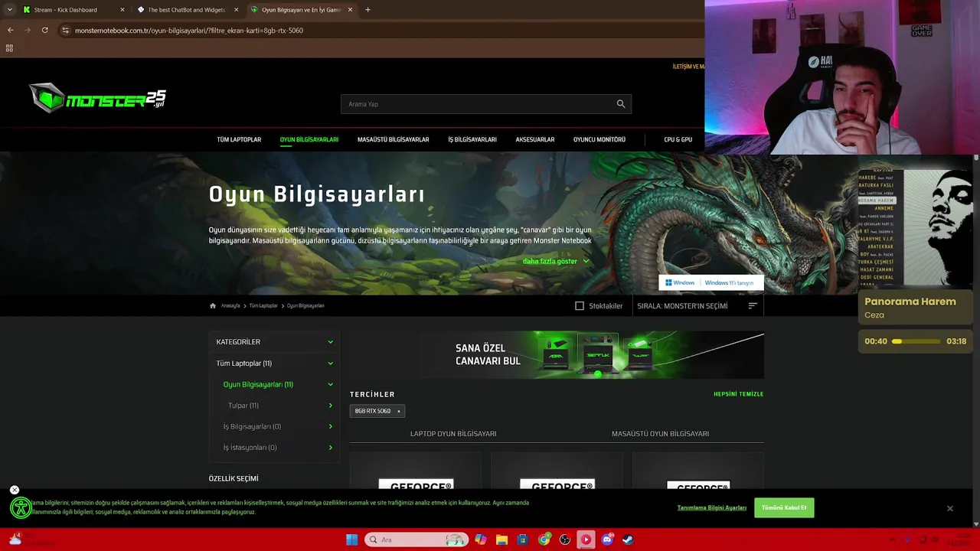Image resolution: width=980 pixels, height=551 pixels.
Task: Open Tüm Laptoplar breadcrumb link
Action: tap(263, 305)
